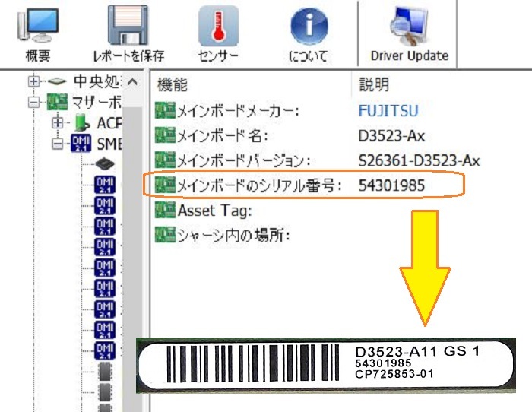Open the センサー thermometer icon
Viewport: 532px width, 412px height.
218,35
